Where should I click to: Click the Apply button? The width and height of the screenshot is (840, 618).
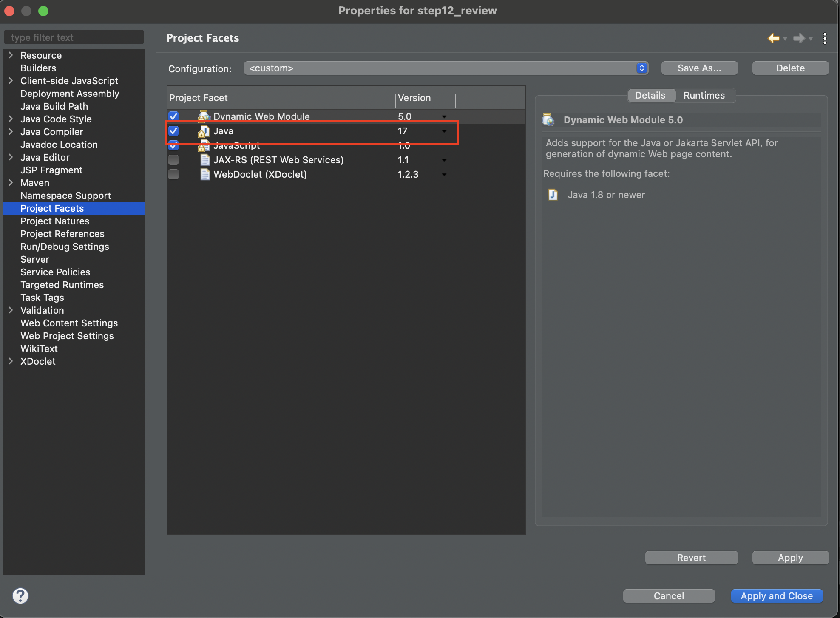(790, 558)
